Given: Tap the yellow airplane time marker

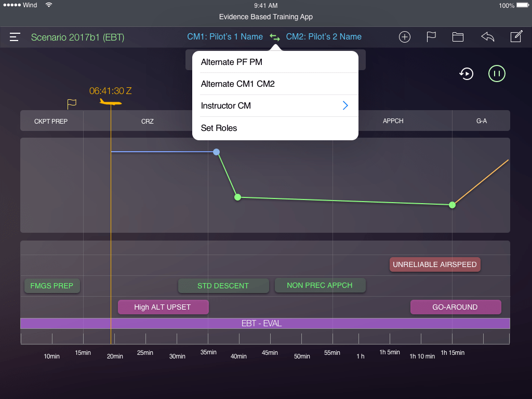Looking at the screenshot, I should [110, 102].
